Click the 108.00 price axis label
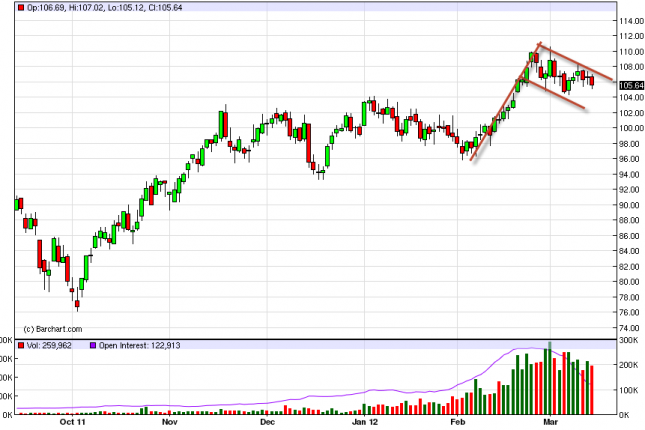 [x=631, y=67]
